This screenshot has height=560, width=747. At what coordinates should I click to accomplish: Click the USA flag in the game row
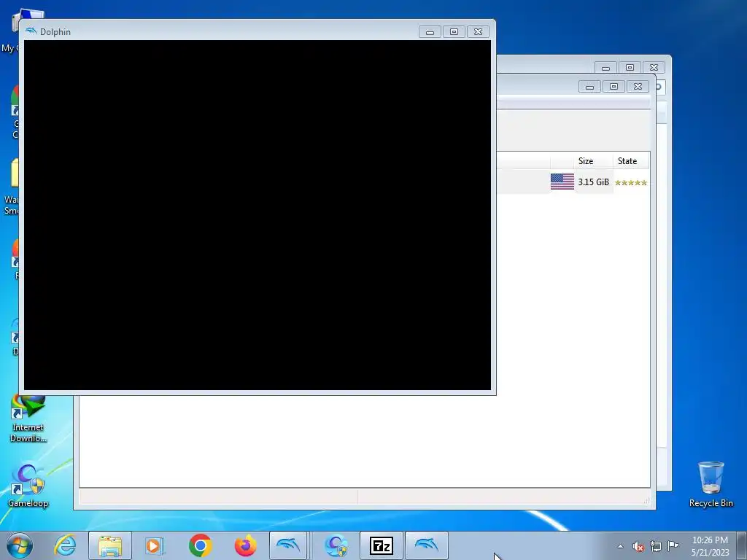click(562, 182)
